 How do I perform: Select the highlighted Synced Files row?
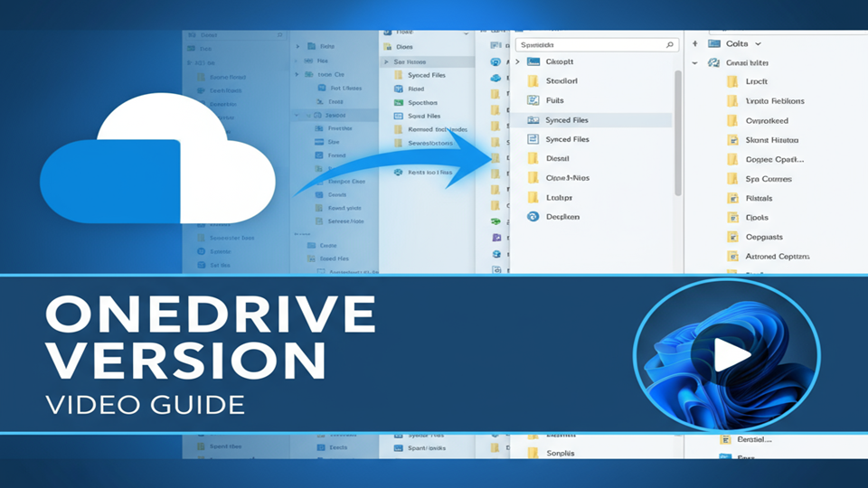click(591, 120)
